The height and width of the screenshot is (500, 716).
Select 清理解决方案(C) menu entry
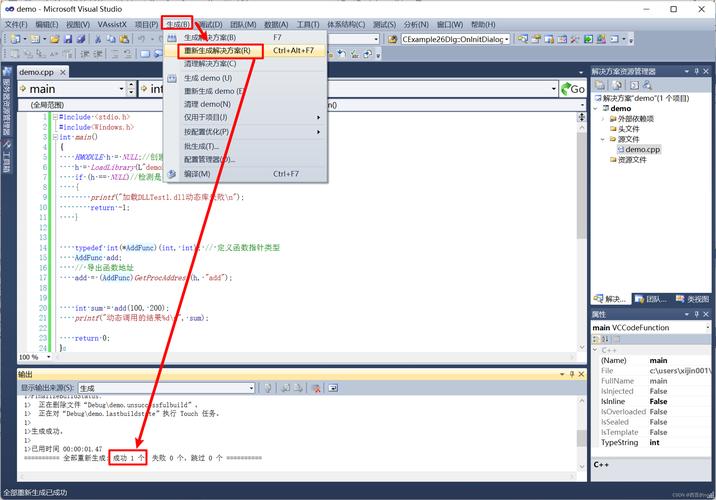click(246, 64)
